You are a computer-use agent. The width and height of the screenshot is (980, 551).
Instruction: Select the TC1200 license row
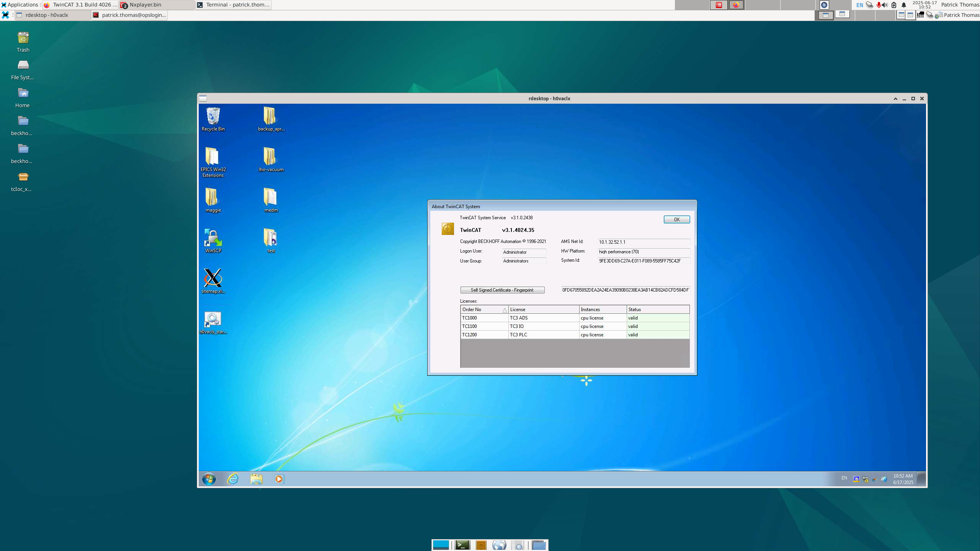[575, 335]
